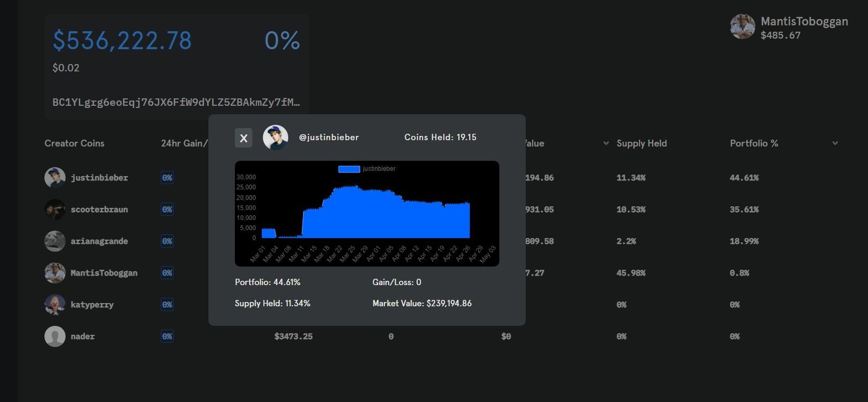Click scooterbraun supply held 10.53% cell
Screen dimensions: 868x402
pos(631,209)
